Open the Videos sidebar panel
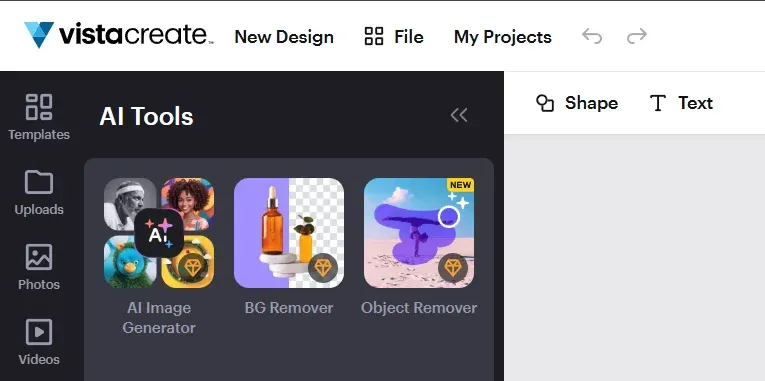This screenshot has height=381, width=765. 39,342
